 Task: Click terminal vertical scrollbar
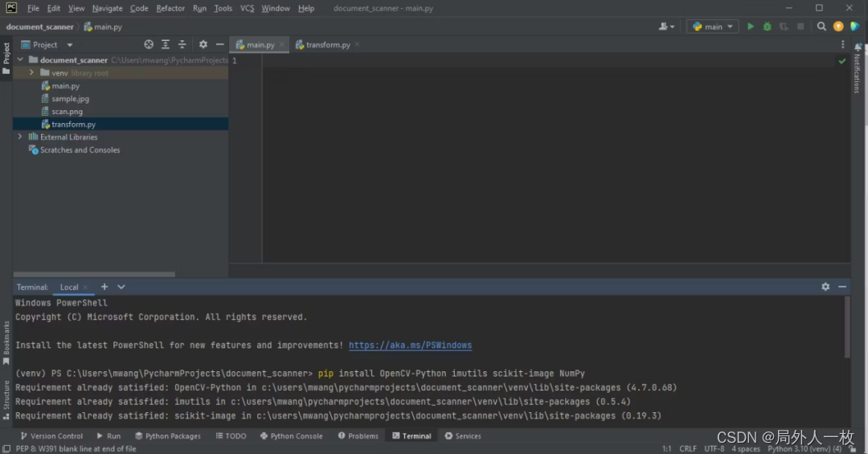[x=847, y=327]
